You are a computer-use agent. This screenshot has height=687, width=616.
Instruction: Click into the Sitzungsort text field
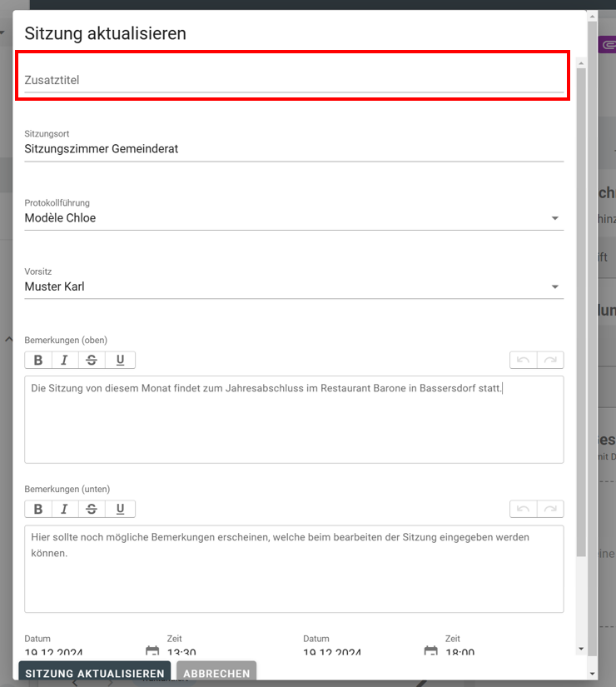click(293, 149)
